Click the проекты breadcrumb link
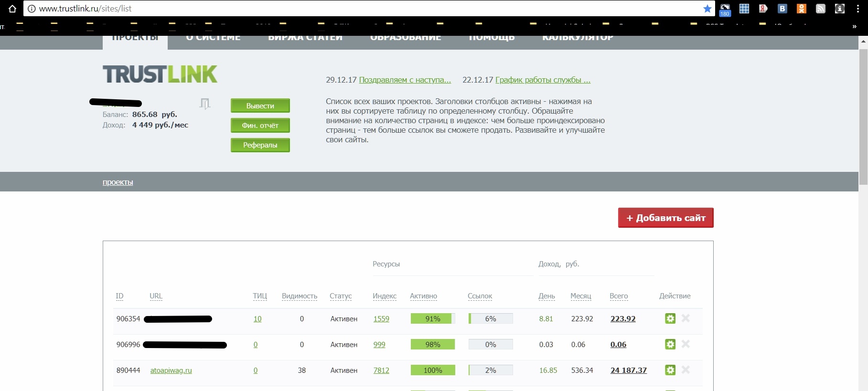Viewport: 868px width, 391px height. tap(118, 182)
